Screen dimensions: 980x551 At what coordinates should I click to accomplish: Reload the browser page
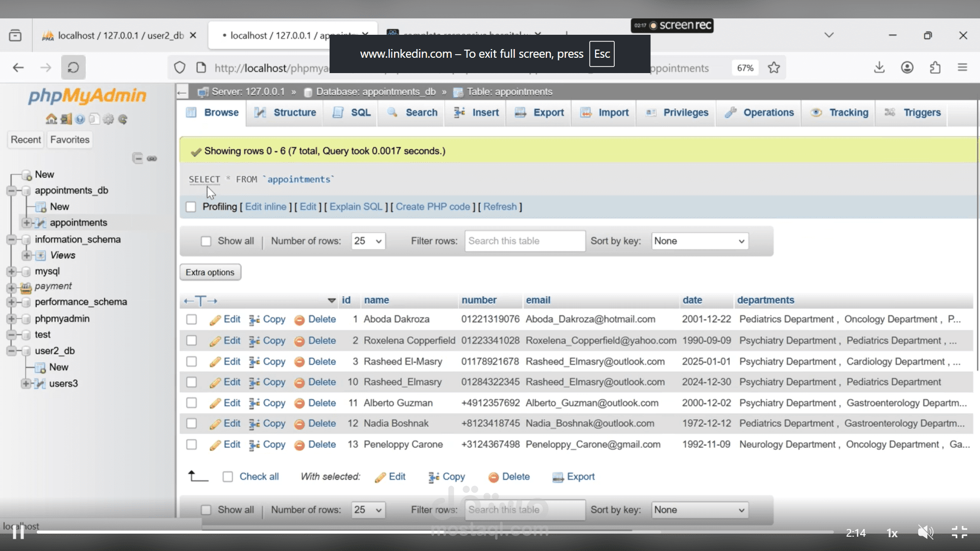click(x=73, y=67)
